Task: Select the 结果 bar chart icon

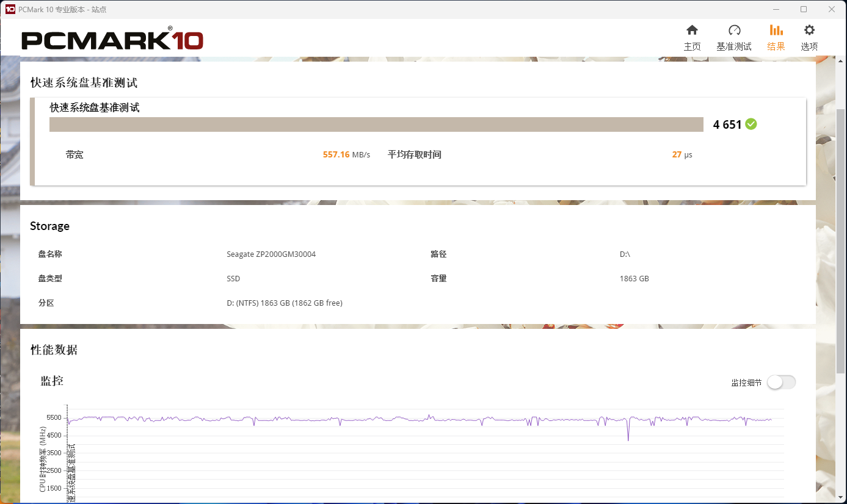Action: [x=776, y=31]
